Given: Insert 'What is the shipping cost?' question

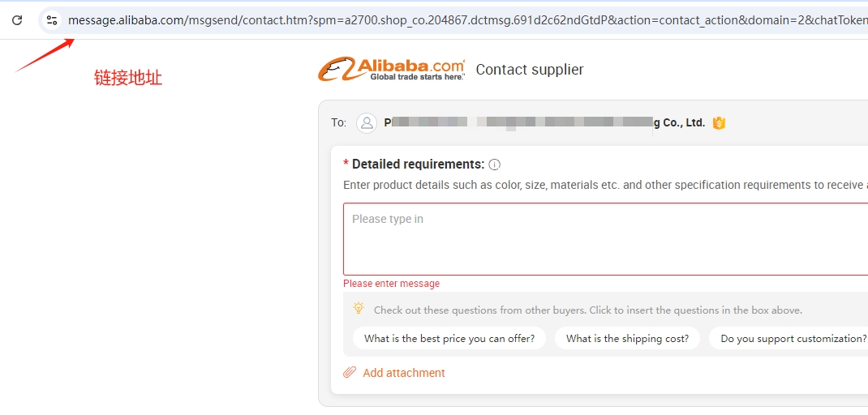Looking at the screenshot, I should click(x=627, y=339).
